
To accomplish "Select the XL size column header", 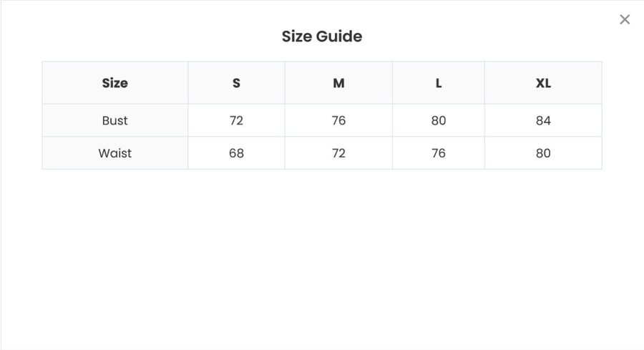I will 543,83.
